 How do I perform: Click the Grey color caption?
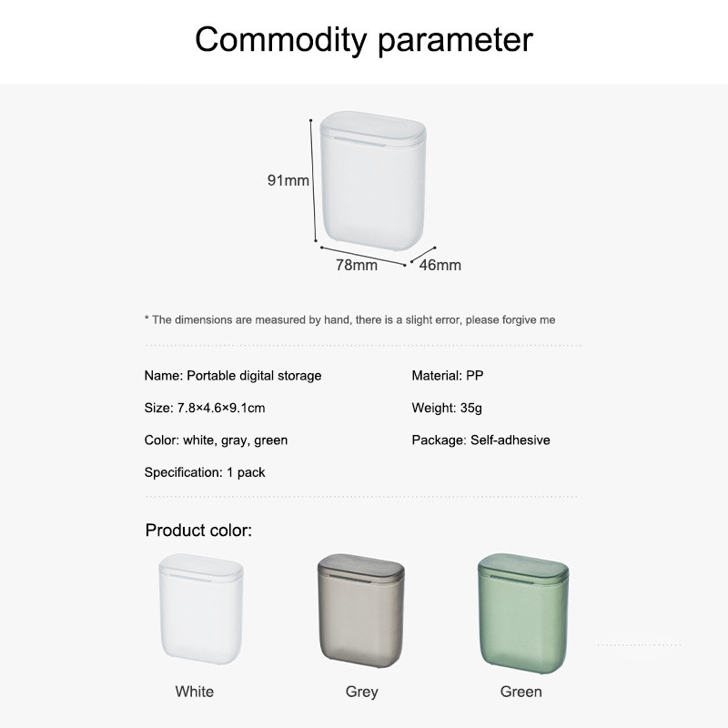tap(361, 692)
